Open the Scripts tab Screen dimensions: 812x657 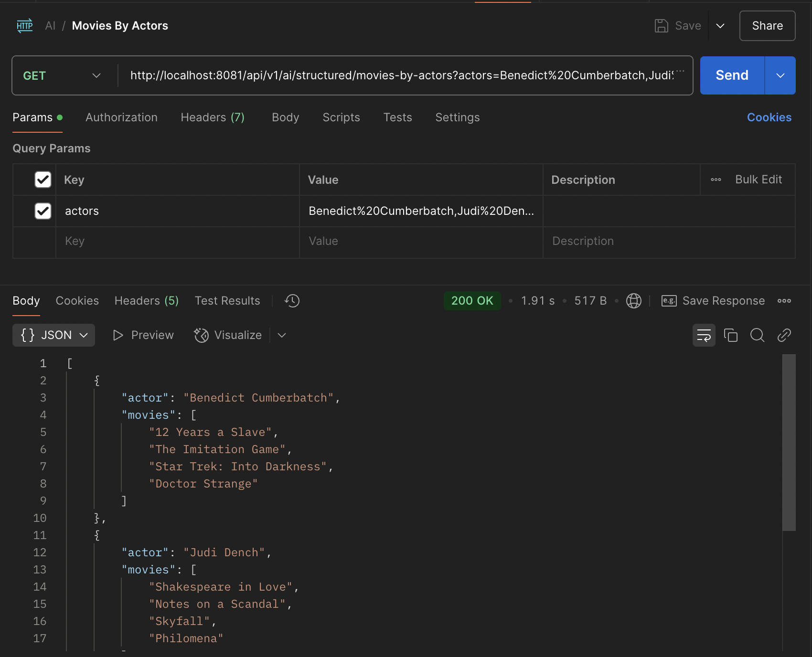(341, 117)
